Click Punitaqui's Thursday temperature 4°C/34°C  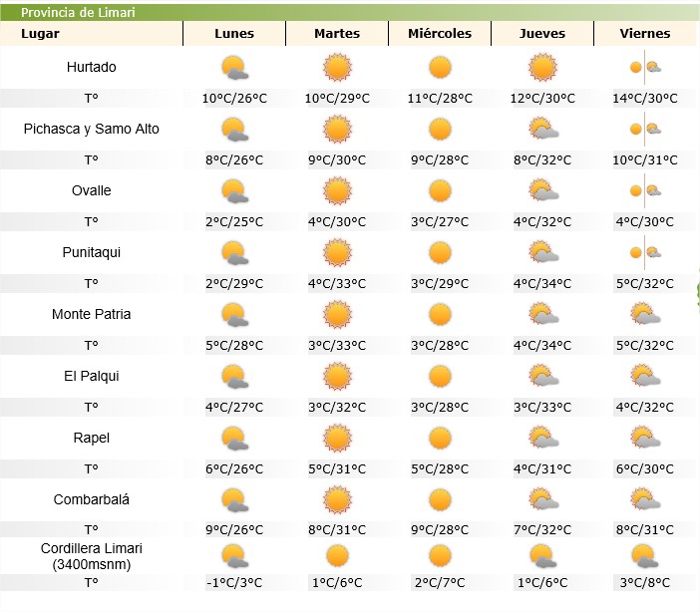click(542, 283)
